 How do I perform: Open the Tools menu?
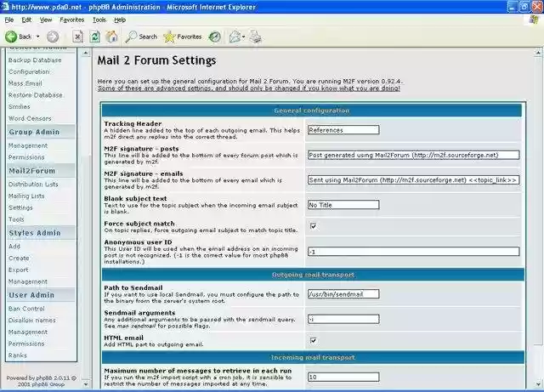[x=99, y=20]
